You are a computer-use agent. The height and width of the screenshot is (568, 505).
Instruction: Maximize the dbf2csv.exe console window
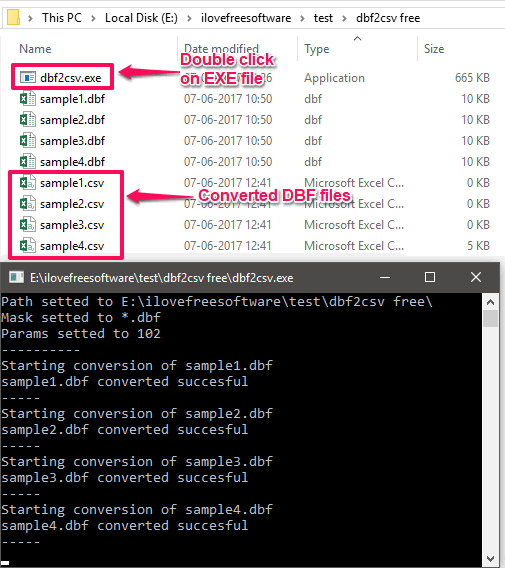point(430,277)
